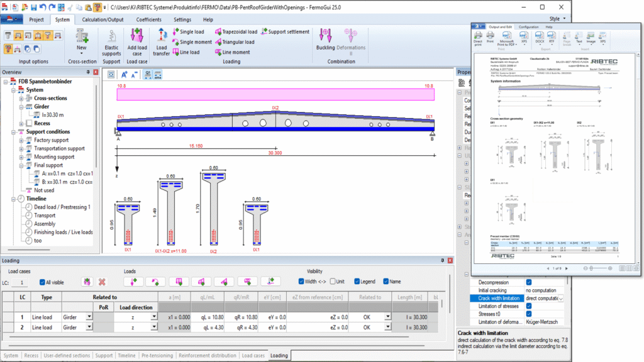Uncheck the Legend visibility checkbox
The image size is (644, 362).
point(357,282)
